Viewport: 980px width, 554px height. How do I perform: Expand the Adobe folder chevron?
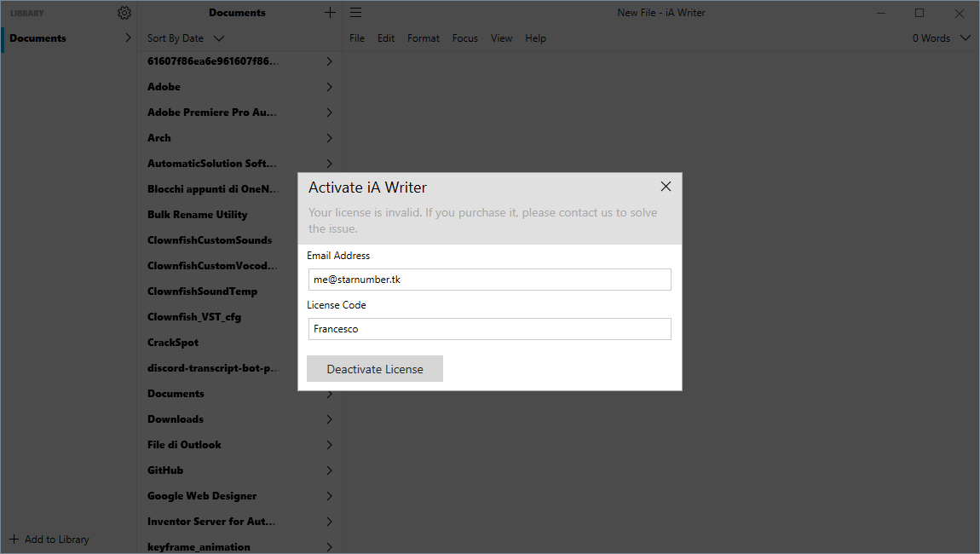pos(330,87)
